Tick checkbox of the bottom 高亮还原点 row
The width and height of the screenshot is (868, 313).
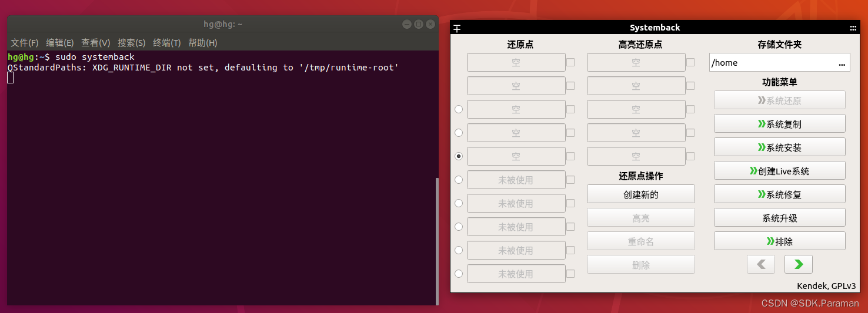click(690, 156)
